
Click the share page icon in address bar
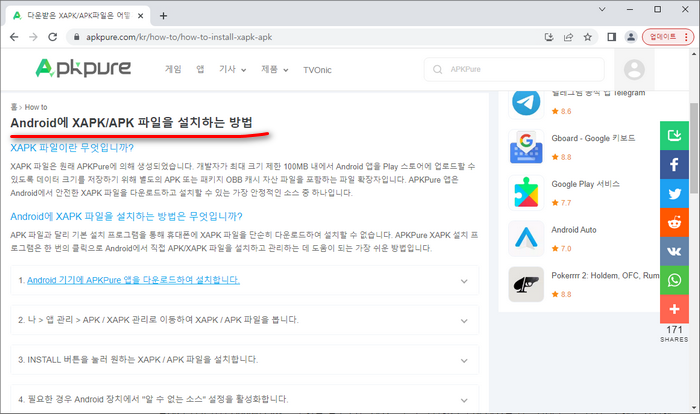pos(568,37)
